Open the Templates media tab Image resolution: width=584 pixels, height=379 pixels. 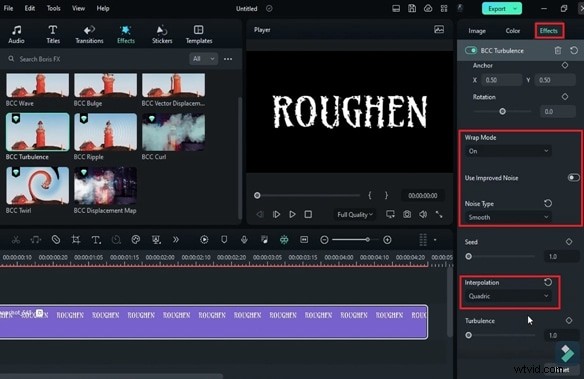pyautogui.click(x=199, y=35)
